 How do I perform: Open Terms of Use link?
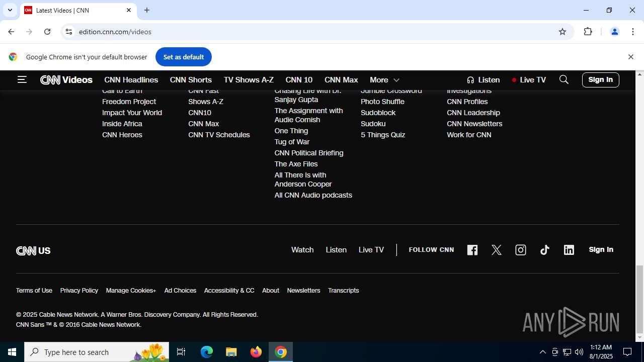(x=34, y=291)
